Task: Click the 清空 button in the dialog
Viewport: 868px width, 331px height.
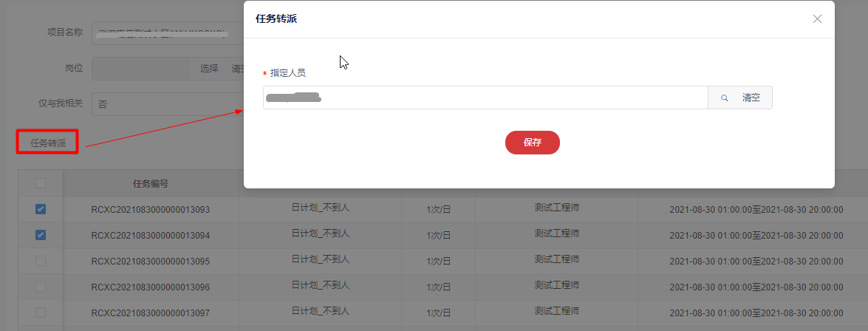Action: pos(751,98)
